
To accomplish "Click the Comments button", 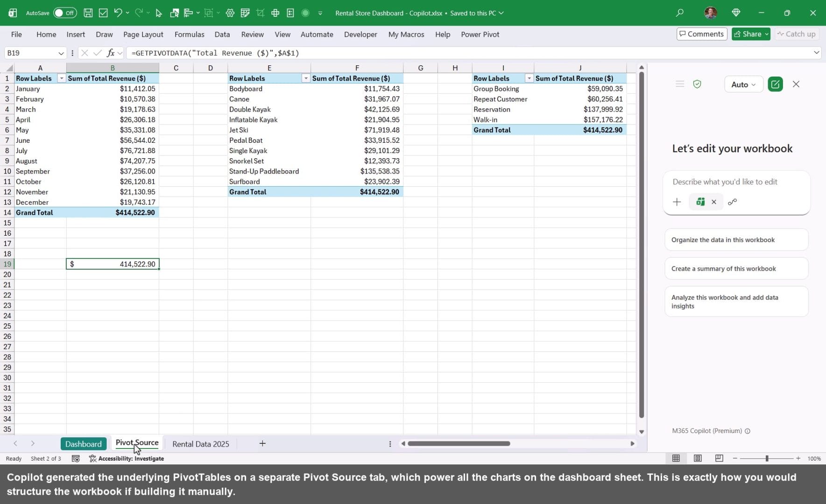I will coord(702,34).
